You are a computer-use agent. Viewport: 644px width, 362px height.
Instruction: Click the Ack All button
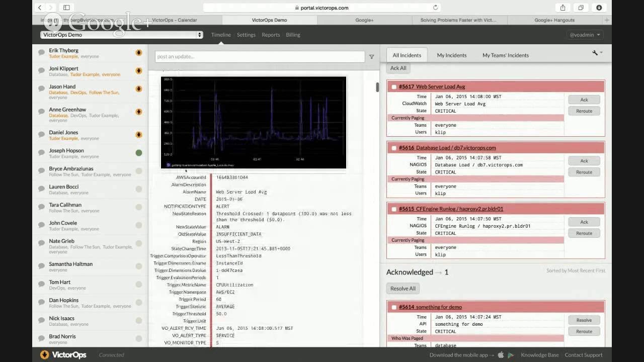398,68
